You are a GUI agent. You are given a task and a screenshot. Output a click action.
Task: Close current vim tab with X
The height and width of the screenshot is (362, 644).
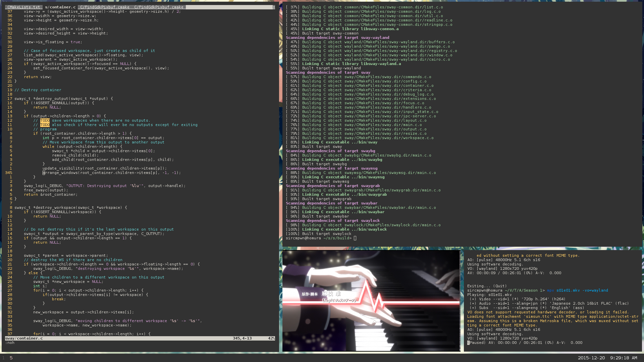(273, 7)
